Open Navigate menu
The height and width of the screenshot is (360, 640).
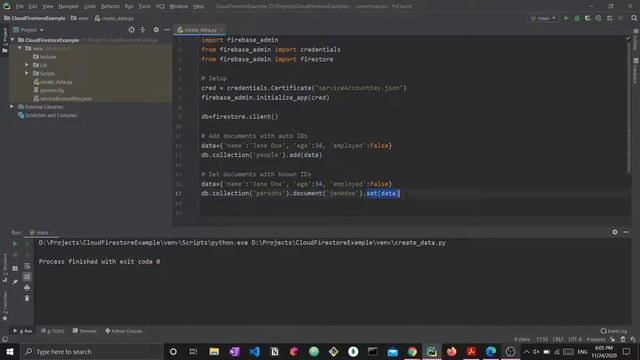point(68,7)
